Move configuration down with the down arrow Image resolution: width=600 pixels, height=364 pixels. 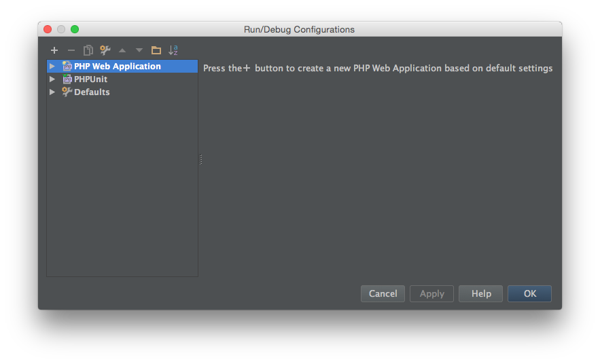pos(139,50)
